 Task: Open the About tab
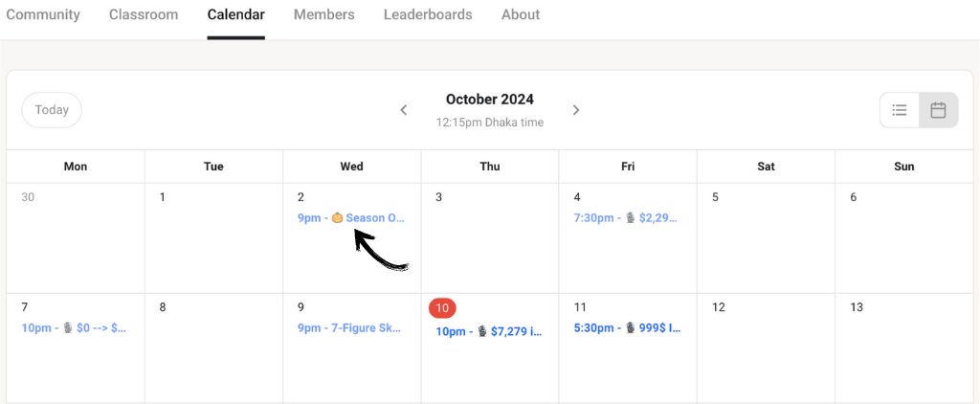click(521, 14)
